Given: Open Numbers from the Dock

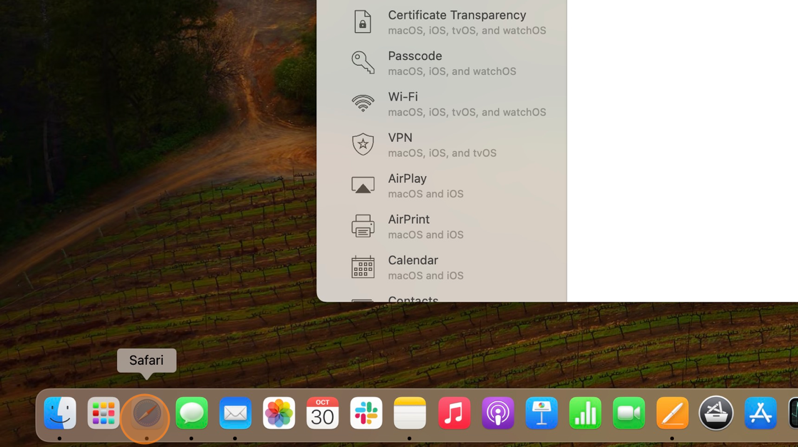Looking at the screenshot, I should [585, 413].
